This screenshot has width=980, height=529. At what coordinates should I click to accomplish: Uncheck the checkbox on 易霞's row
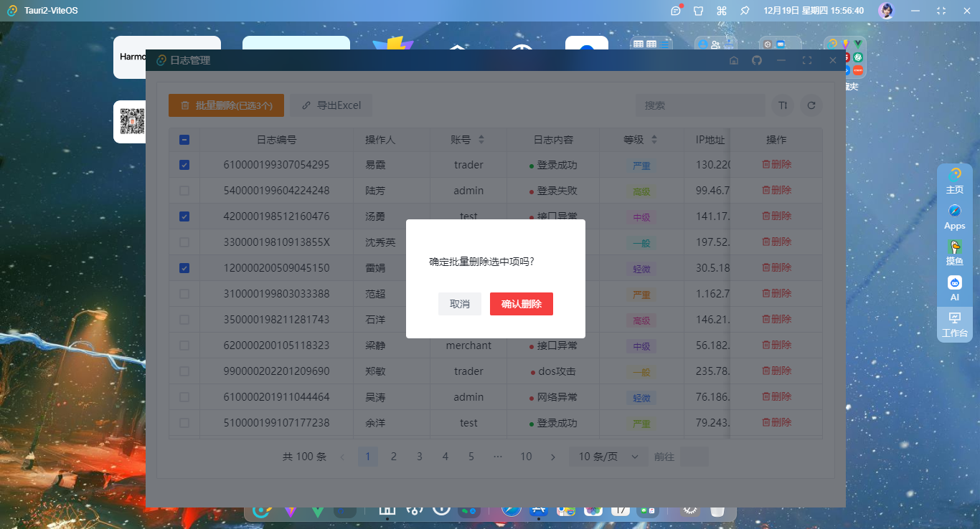click(184, 164)
